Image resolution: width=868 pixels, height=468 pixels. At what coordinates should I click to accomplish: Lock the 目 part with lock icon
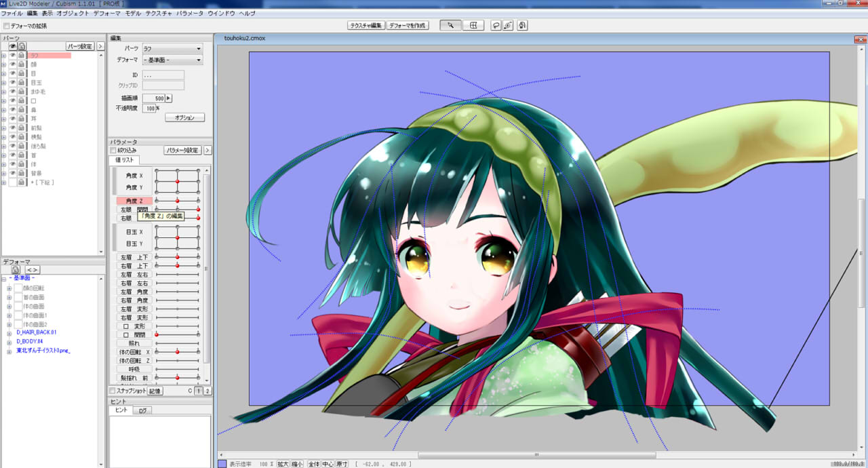click(x=22, y=73)
